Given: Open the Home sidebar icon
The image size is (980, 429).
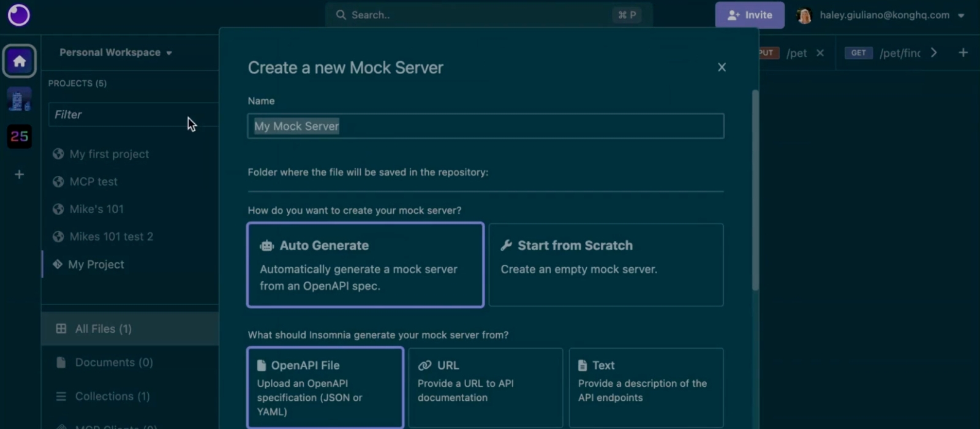Looking at the screenshot, I should [x=20, y=61].
